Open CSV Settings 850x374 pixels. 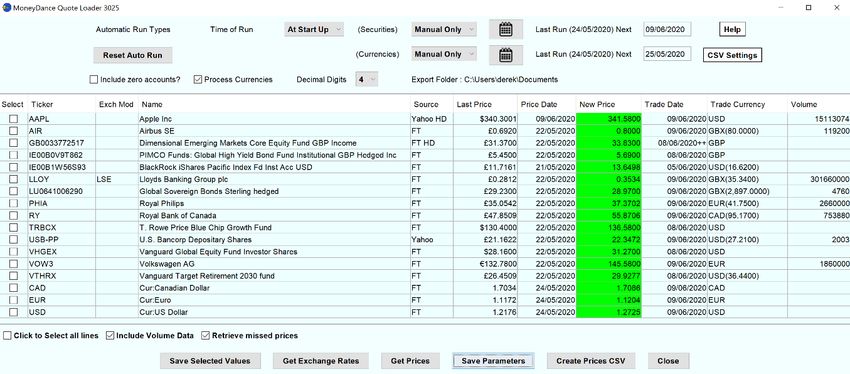coord(732,55)
